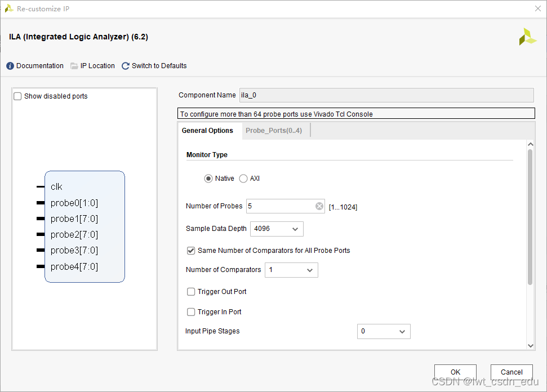The height and width of the screenshot is (392, 547).
Task: Uncheck Same Number of Comparators option
Action: pyautogui.click(x=191, y=251)
